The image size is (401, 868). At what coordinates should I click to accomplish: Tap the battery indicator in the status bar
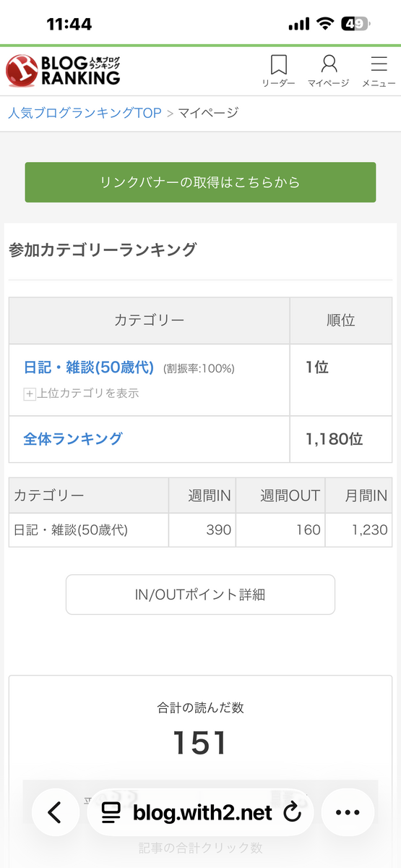tap(355, 24)
